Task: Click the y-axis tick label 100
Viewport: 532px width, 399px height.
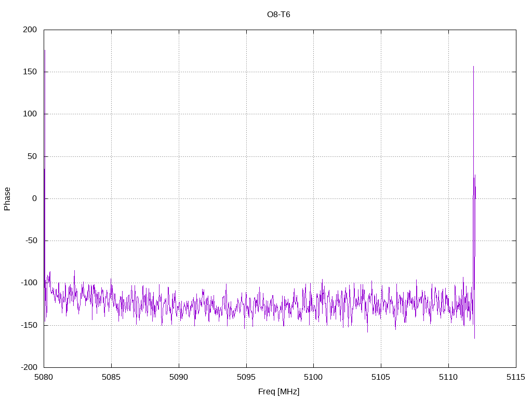Action: (x=30, y=114)
